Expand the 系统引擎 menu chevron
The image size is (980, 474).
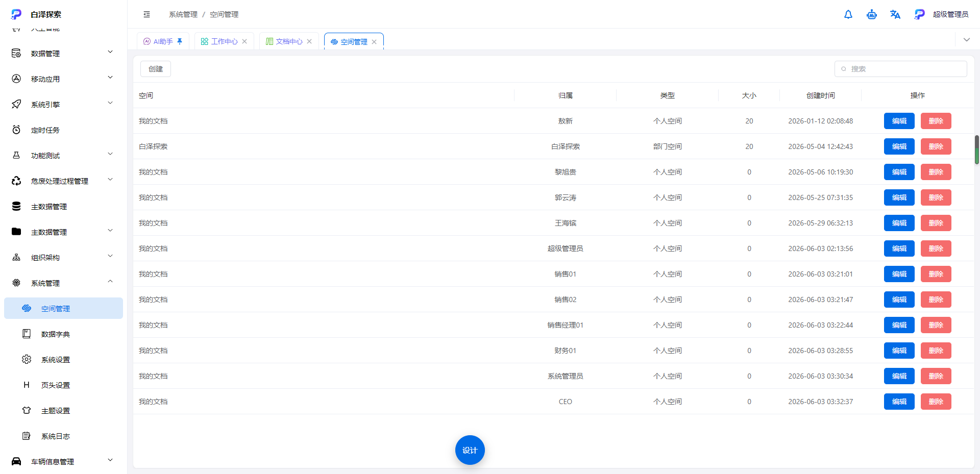pos(110,103)
